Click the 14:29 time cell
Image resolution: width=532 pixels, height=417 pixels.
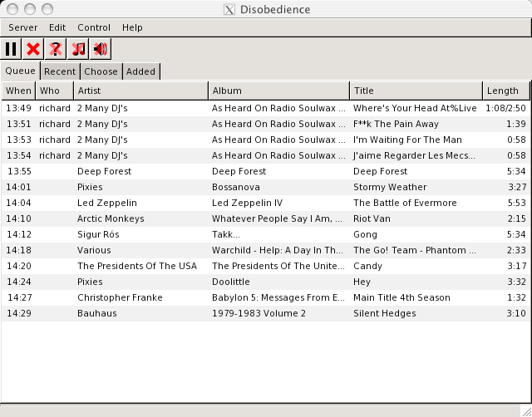pyautogui.click(x=19, y=313)
